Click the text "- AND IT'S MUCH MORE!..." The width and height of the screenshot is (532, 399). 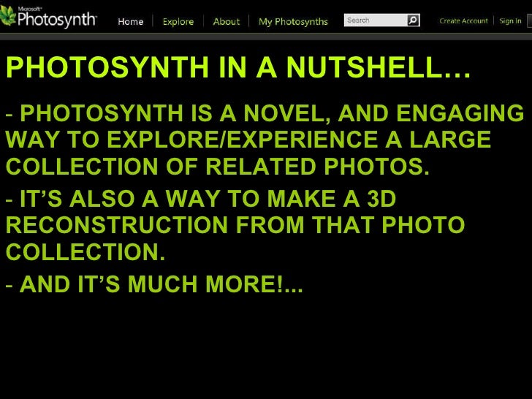click(x=154, y=284)
